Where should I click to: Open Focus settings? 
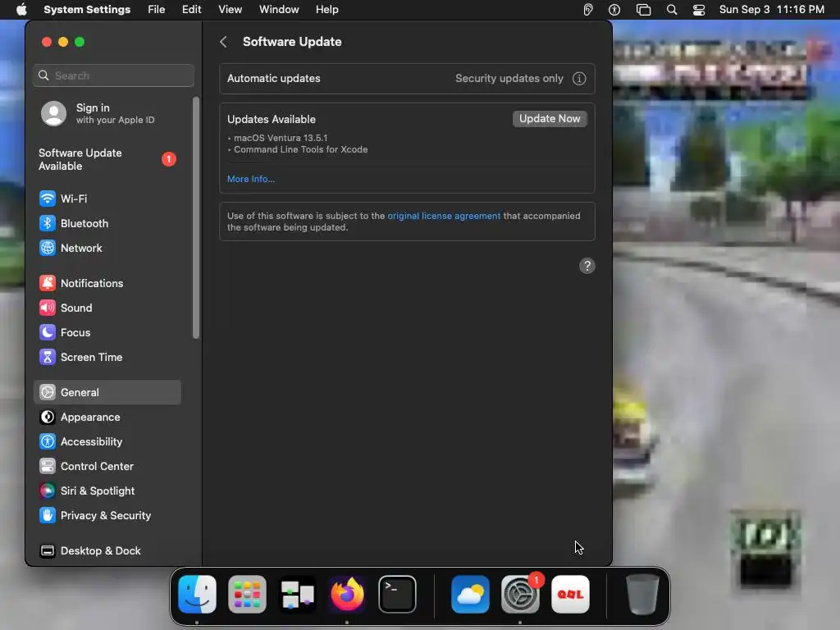click(x=107, y=333)
